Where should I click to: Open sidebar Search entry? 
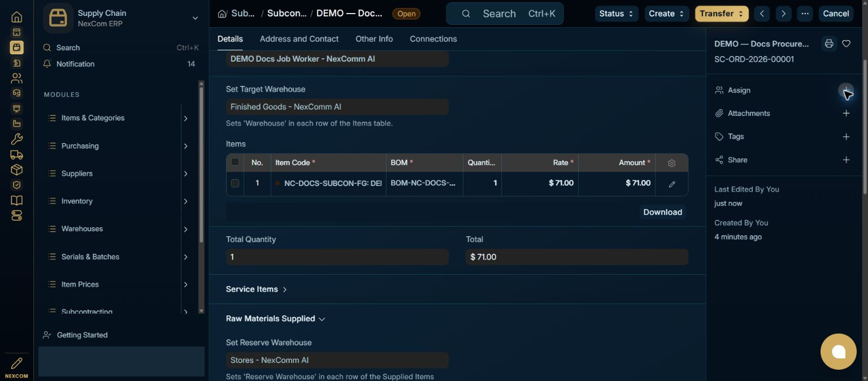tap(121, 48)
